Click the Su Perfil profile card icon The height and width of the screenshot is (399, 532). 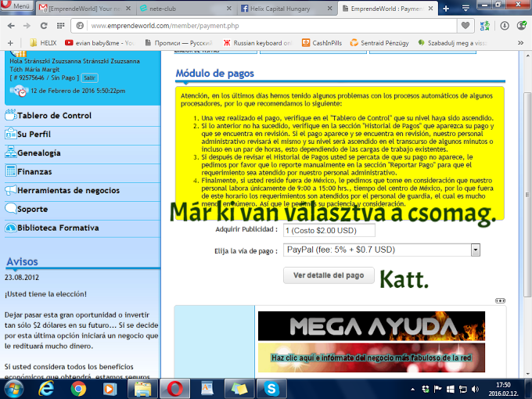point(11,134)
